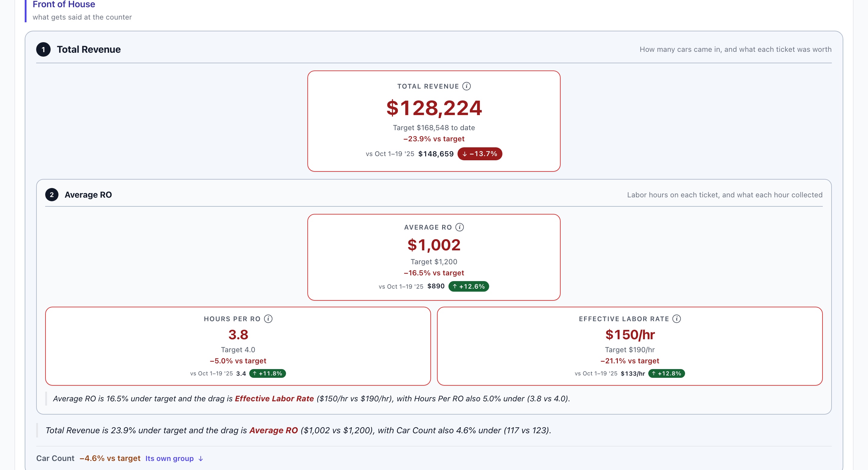Viewport: 868px width, 470px height.
Task: Click the 'Front of House' heading
Action: pyautogui.click(x=64, y=4)
